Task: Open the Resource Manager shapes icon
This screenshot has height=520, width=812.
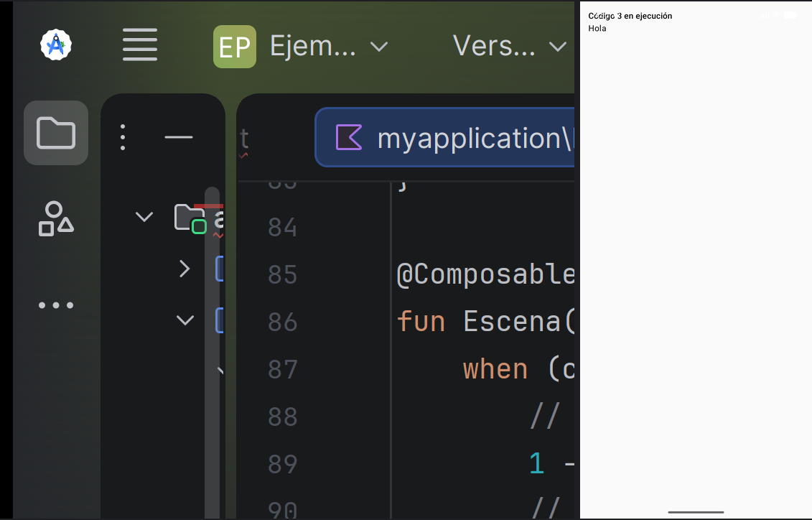Action: [x=56, y=218]
